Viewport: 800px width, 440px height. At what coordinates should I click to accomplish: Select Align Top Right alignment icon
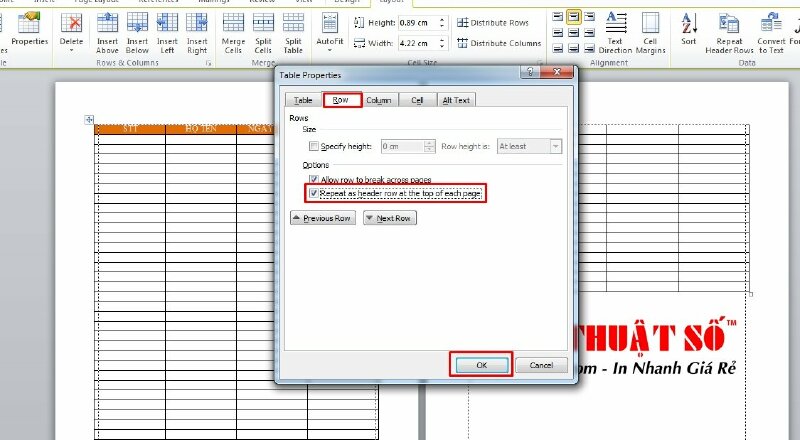589,17
